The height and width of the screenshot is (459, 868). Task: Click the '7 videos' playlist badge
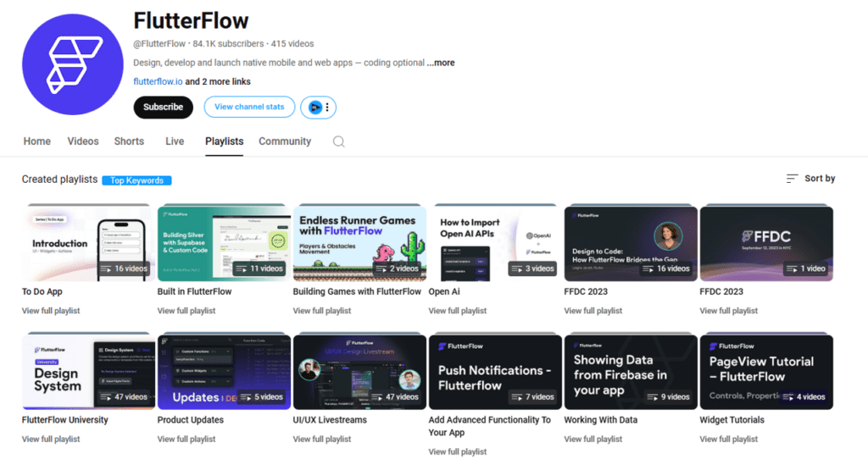(533, 397)
